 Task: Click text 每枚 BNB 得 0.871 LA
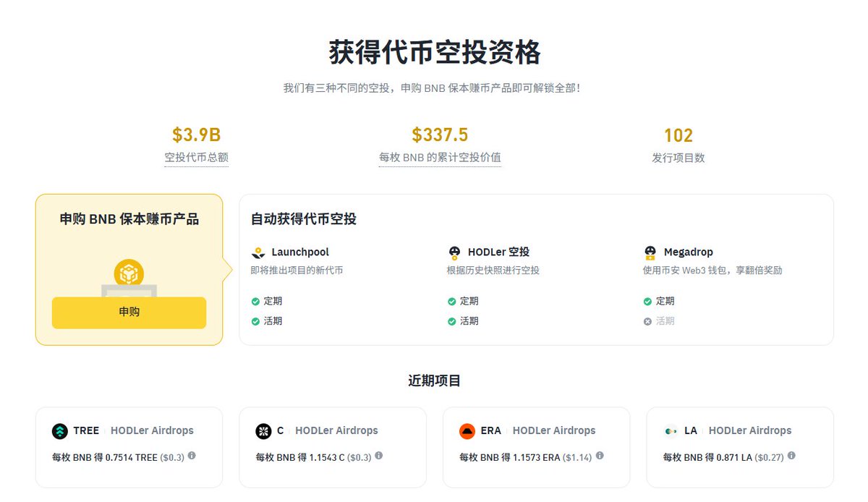pyautogui.click(x=708, y=457)
